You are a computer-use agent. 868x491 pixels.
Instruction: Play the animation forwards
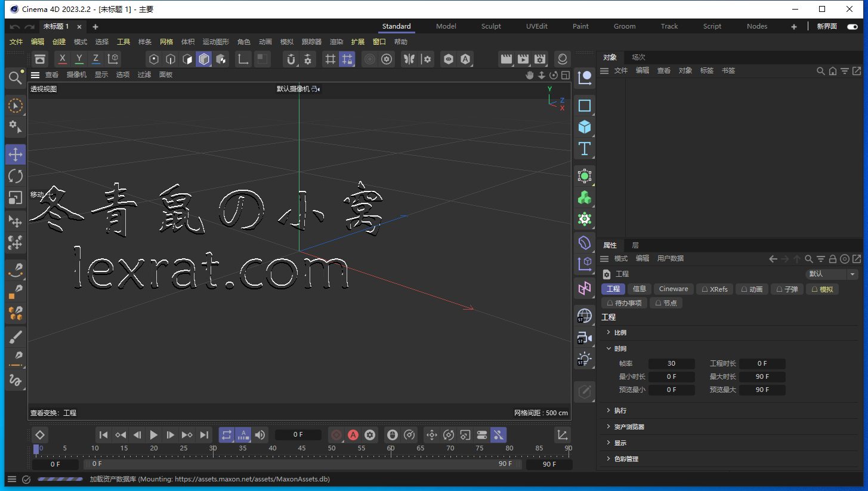(154, 435)
